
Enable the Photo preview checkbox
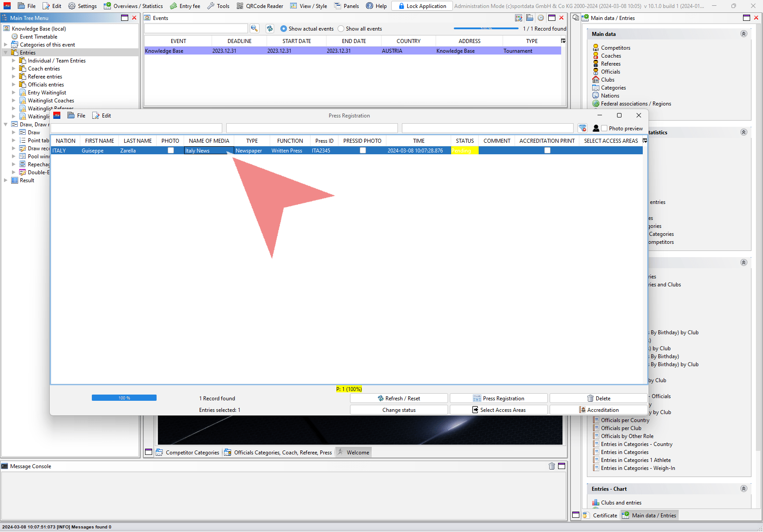coord(604,128)
